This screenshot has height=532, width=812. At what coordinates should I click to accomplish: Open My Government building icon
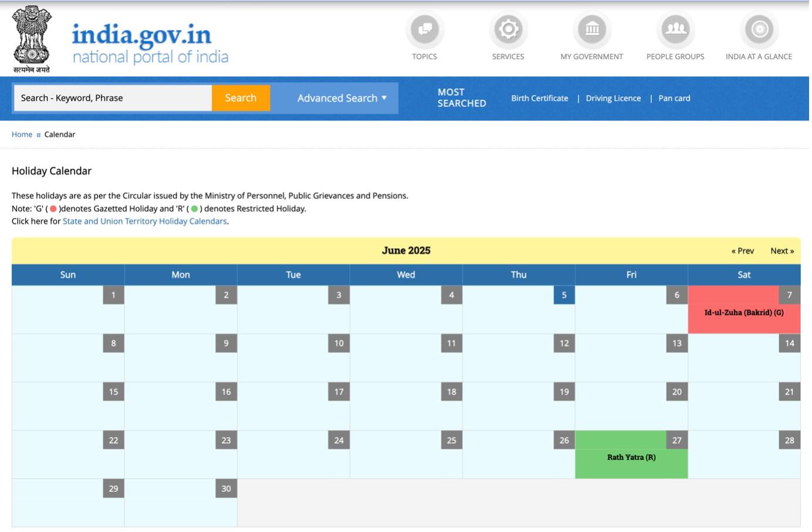pos(592,29)
